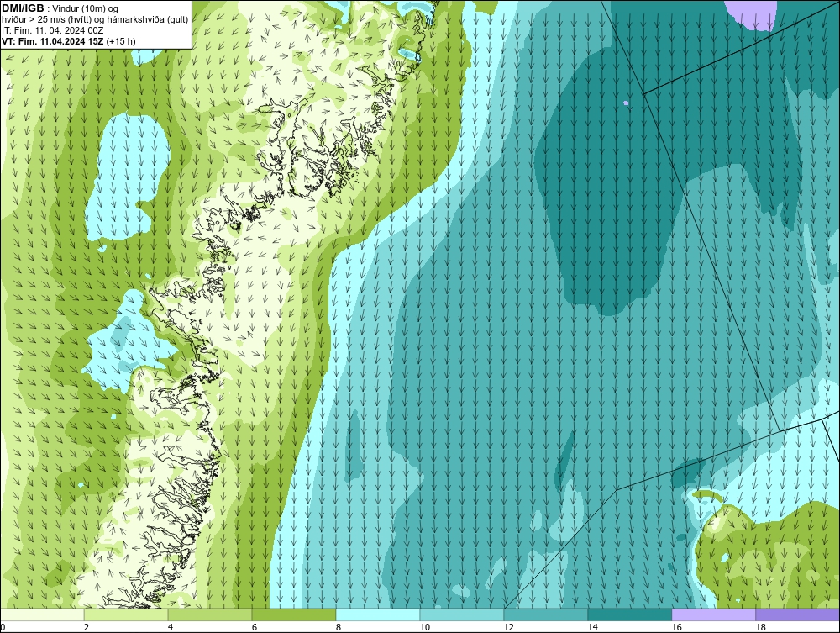Click the 4–6 m/s green legend swatch
This screenshot has height=633, width=840.
(x=210, y=615)
